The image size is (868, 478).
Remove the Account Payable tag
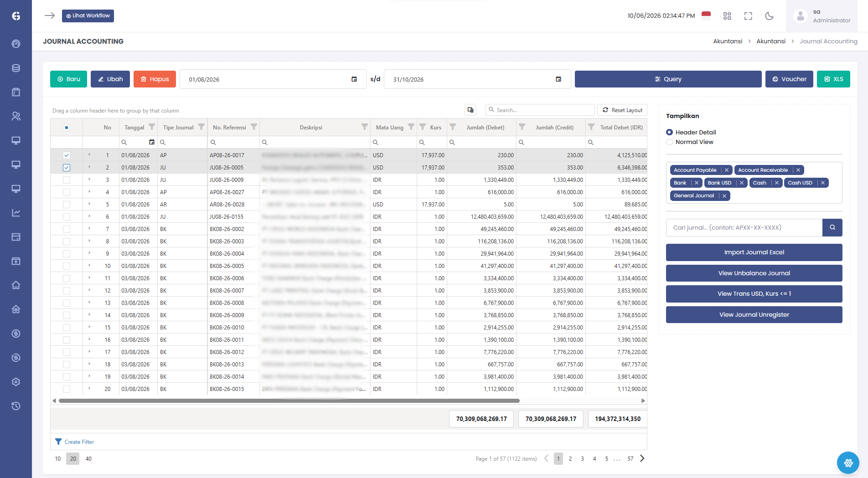pos(727,170)
